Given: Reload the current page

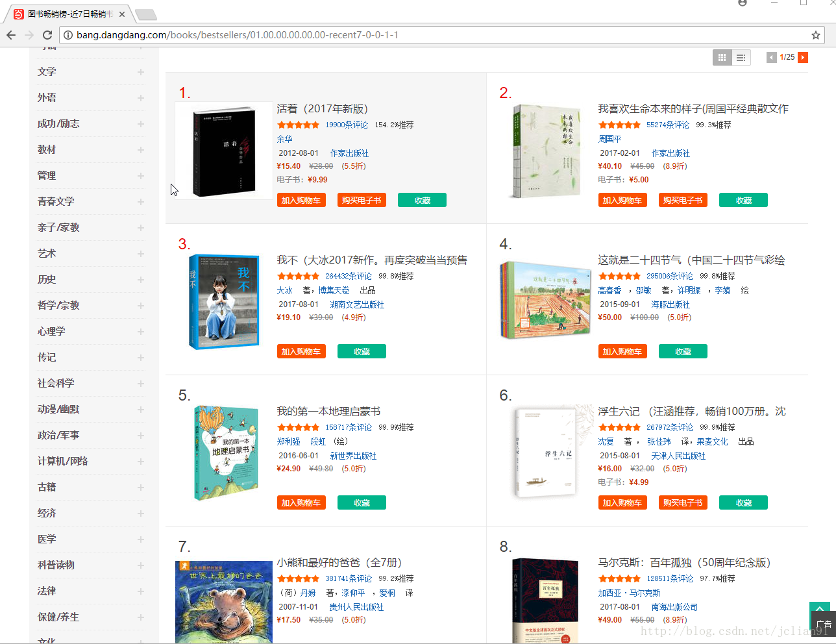Looking at the screenshot, I should [x=47, y=35].
